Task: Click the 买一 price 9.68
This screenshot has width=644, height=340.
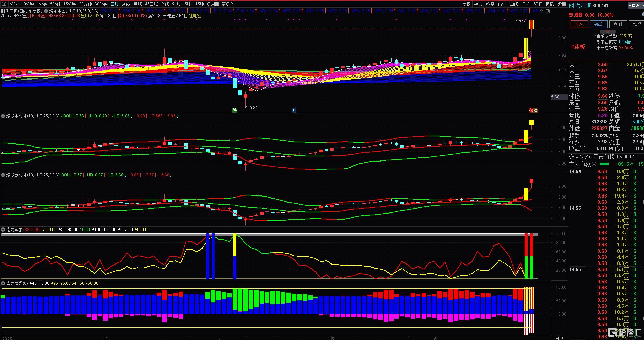Action: (x=602, y=64)
